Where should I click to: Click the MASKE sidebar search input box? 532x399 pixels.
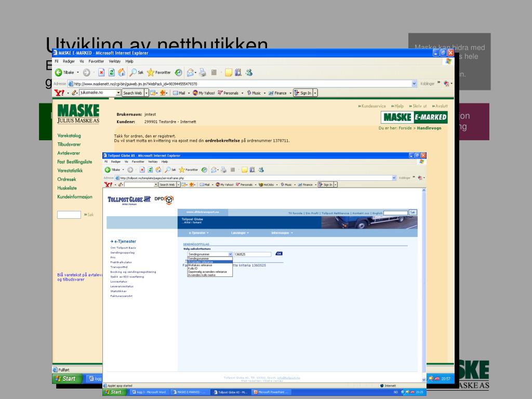tap(69, 215)
